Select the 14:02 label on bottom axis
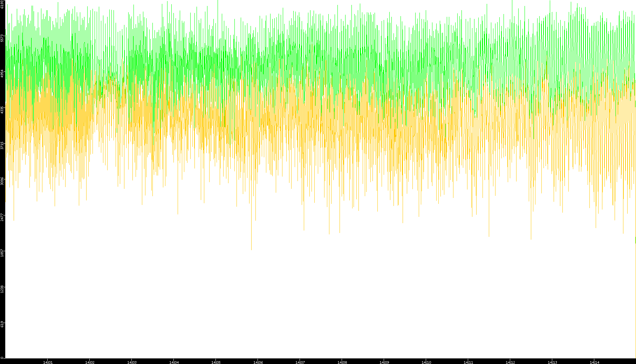636x364 pixels. [x=90, y=362]
